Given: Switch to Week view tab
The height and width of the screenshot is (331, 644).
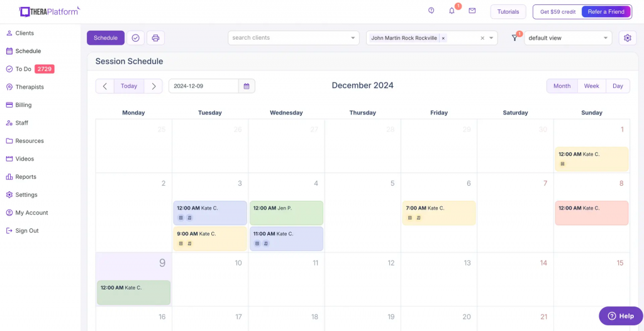Looking at the screenshot, I should click(591, 86).
